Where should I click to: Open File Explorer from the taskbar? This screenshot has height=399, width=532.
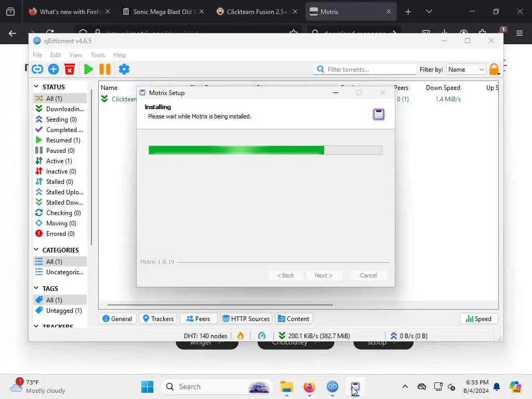pyautogui.click(x=286, y=387)
